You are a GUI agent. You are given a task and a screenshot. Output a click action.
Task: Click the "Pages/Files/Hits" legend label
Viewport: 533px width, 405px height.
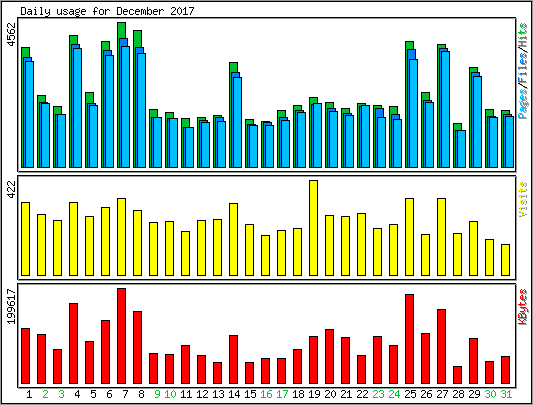pos(523,71)
